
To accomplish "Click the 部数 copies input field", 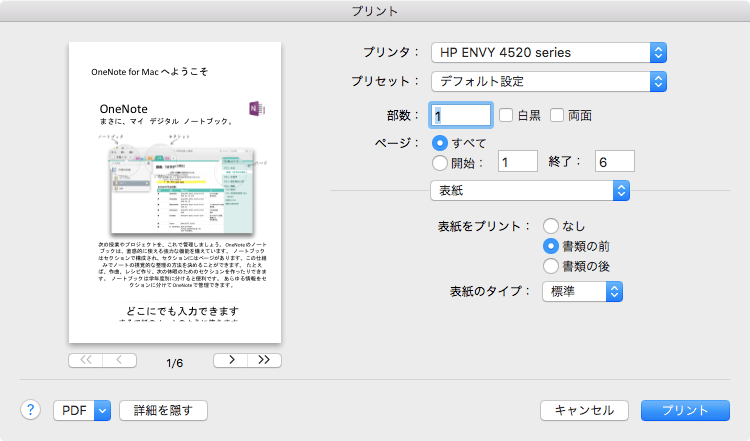I will (x=461, y=115).
